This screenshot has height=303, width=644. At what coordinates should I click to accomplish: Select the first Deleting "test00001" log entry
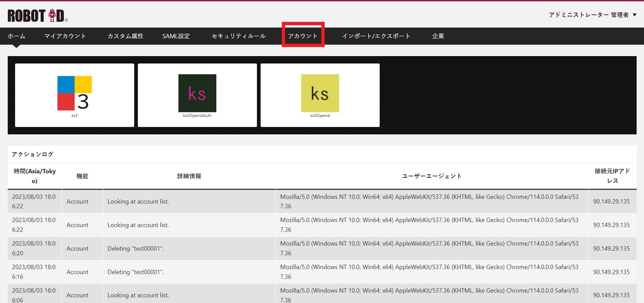click(x=136, y=249)
